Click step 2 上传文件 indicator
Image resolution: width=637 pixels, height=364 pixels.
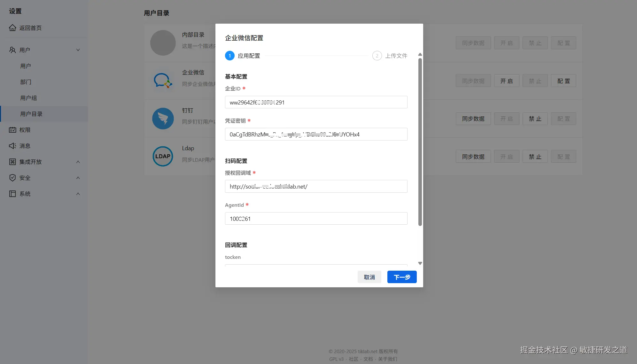coord(377,56)
